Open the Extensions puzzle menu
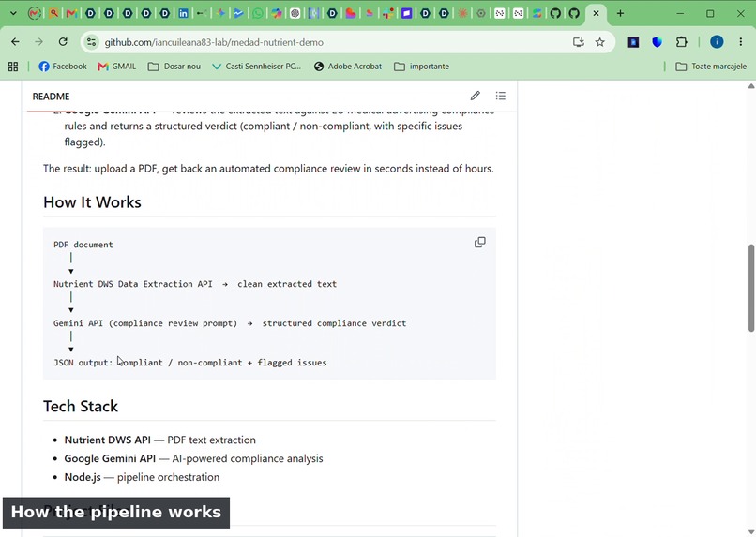 [681, 42]
